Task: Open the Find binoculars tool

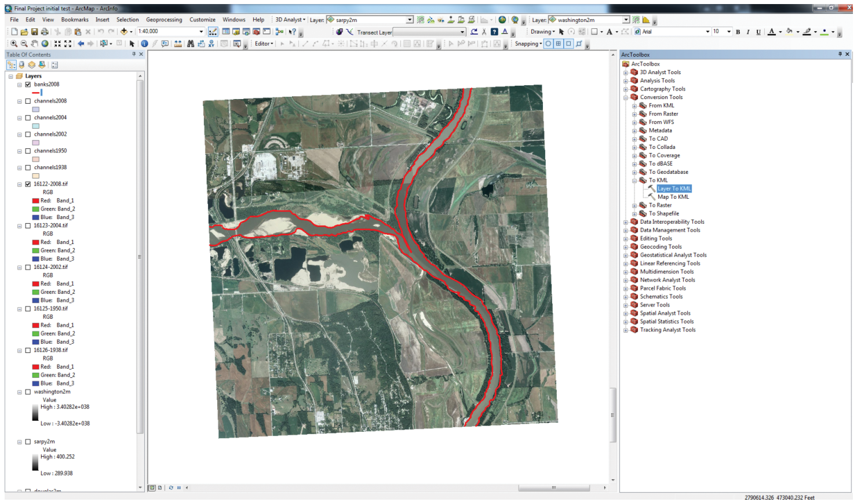Action: (190, 43)
